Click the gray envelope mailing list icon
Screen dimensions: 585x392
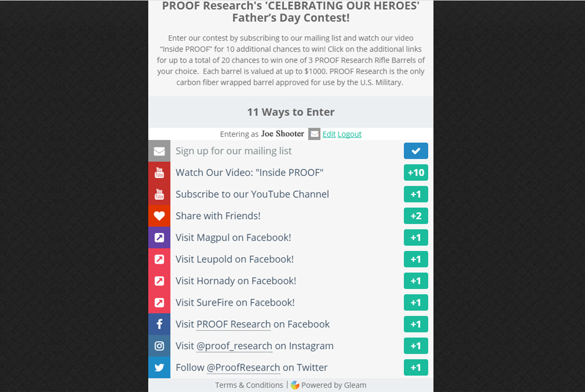159,151
